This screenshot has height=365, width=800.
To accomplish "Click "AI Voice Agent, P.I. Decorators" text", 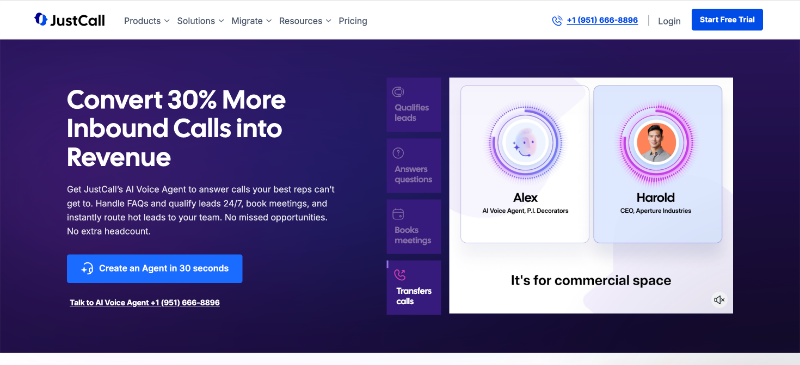I will click(525, 210).
